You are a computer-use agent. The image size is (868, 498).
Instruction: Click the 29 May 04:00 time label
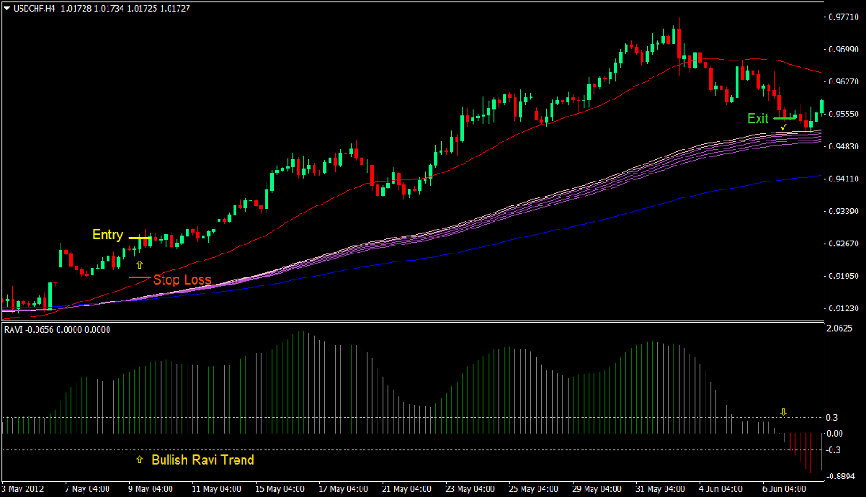pyautogui.click(x=597, y=489)
